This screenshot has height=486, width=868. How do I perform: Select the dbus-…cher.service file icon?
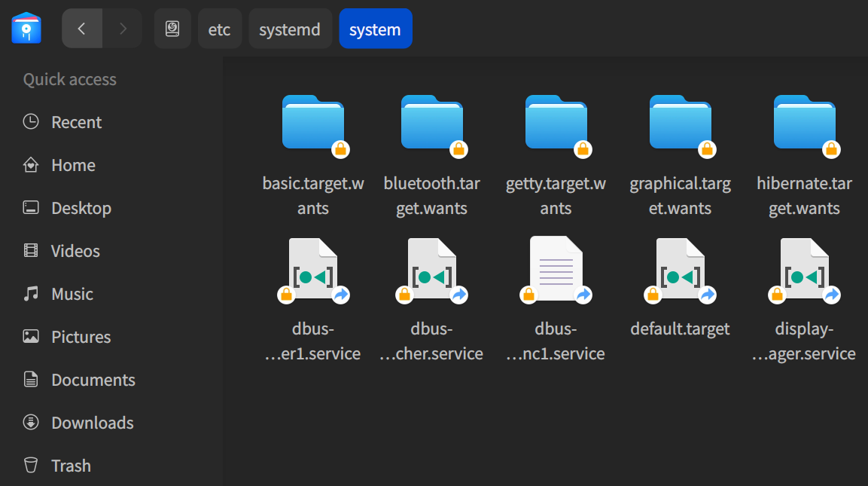432,270
